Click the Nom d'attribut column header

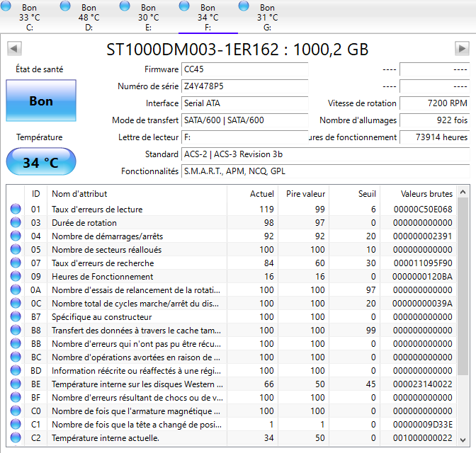pyautogui.click(x=137, y=193)
